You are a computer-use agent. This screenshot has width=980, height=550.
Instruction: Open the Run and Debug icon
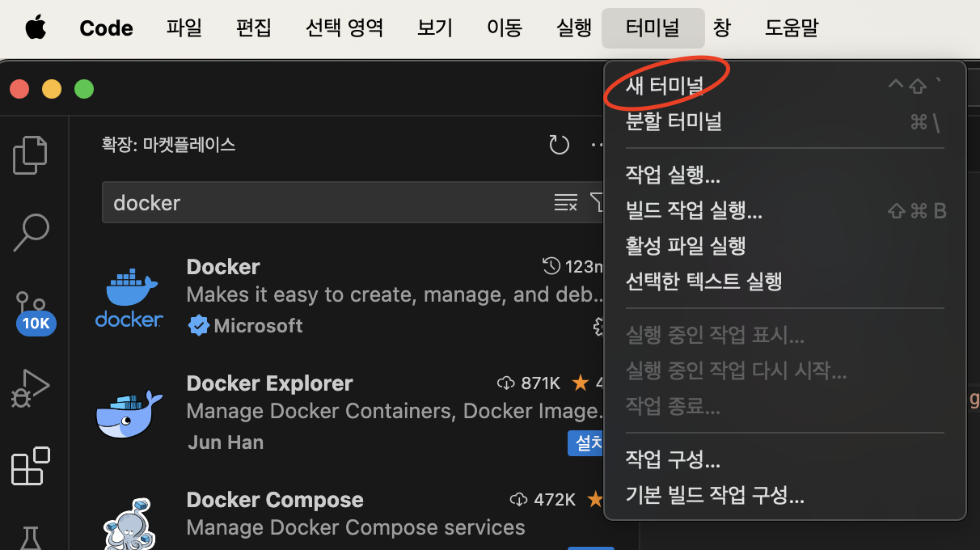[x=31, y=388]
